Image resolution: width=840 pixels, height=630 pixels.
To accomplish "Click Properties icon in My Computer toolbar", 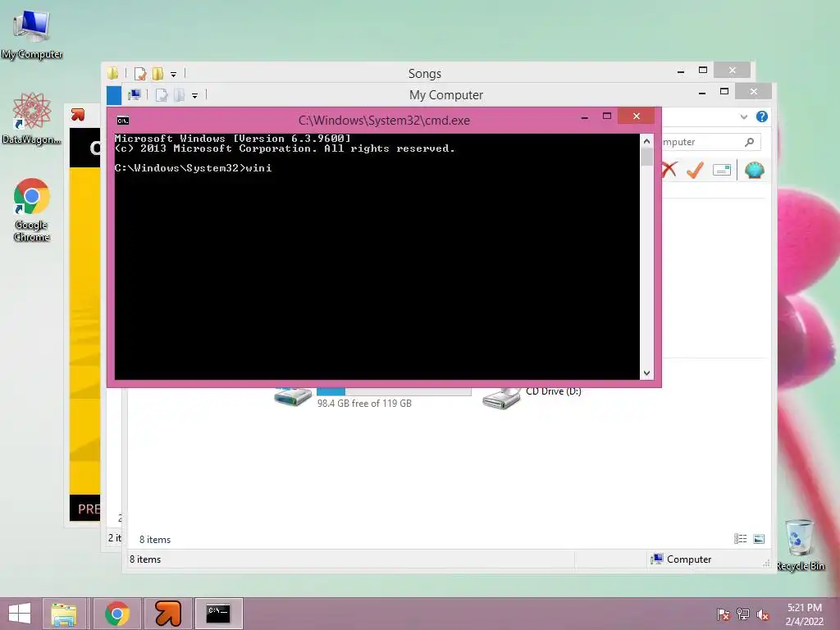I will 162,95.
